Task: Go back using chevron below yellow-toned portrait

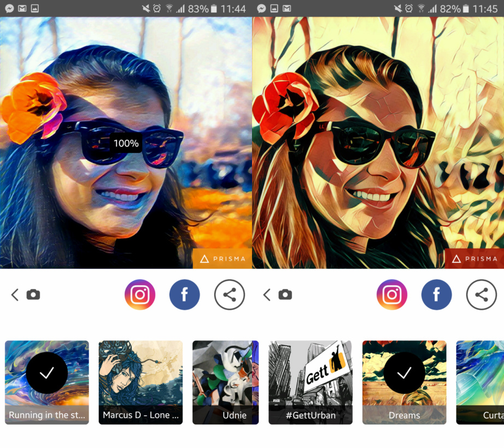Action: 267,295
